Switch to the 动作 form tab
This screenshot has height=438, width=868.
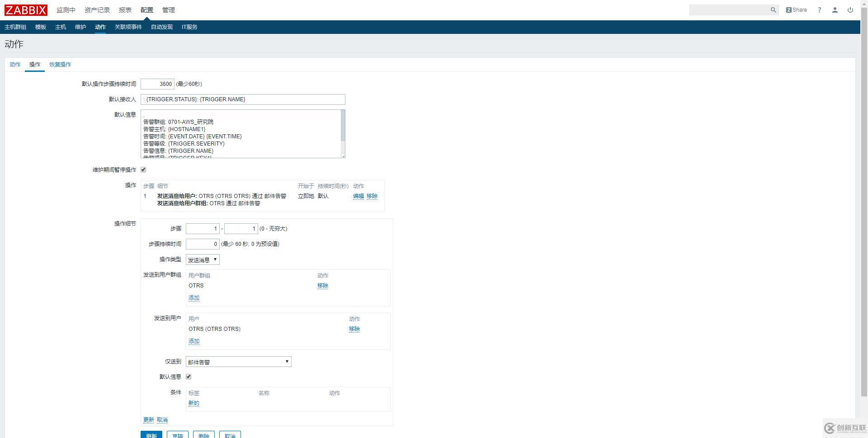(15, 65)
